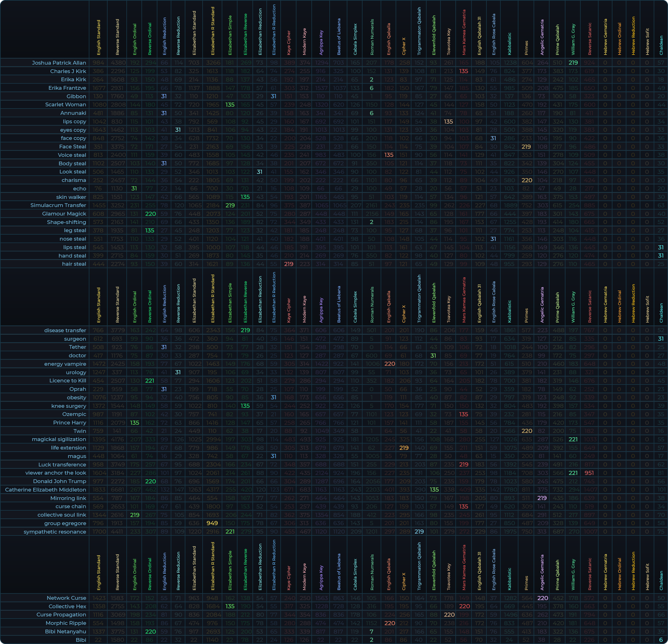The width and height of the screenshot is (668, 644).
Task: Click the 'Catherine Elizabeth Middleton' row label
Action: 45,490
